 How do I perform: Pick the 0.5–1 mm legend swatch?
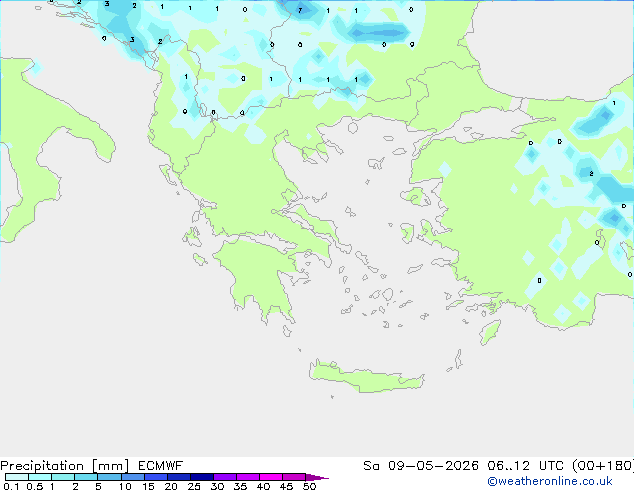pyautogui.click(x=40, y=477)
